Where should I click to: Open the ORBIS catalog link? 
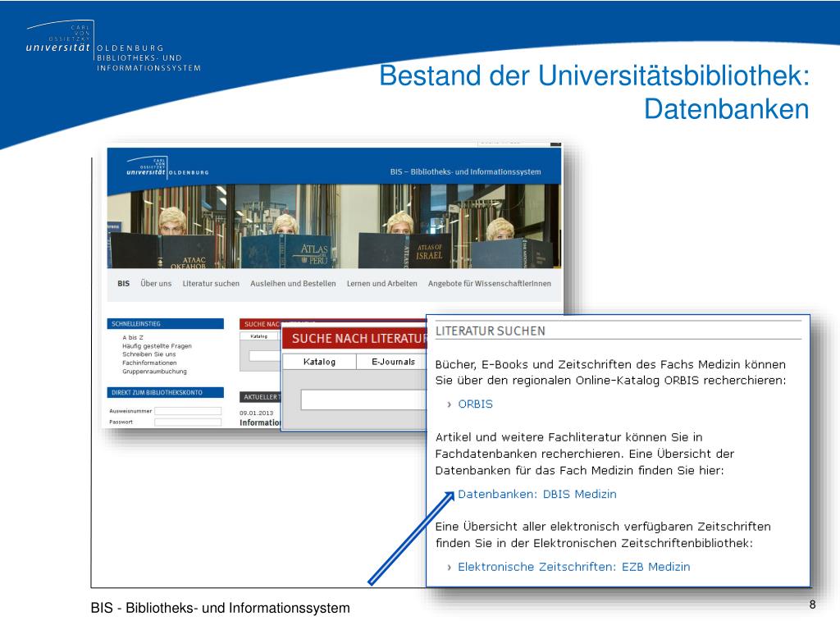click(475, 404)
